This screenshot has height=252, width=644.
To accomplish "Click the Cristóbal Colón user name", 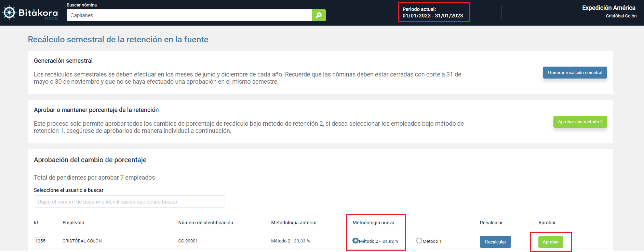I will coord(621,16).
